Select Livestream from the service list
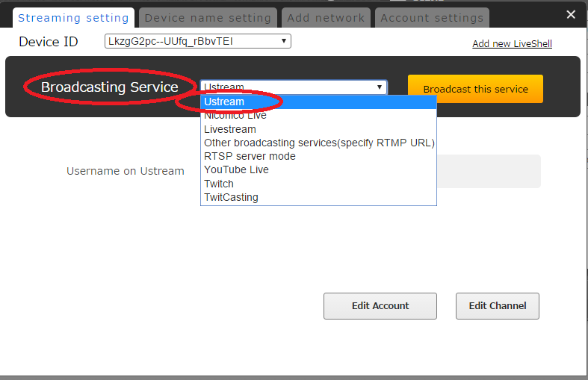This screenshot has height=380, width=588. (x=318, y=129)
